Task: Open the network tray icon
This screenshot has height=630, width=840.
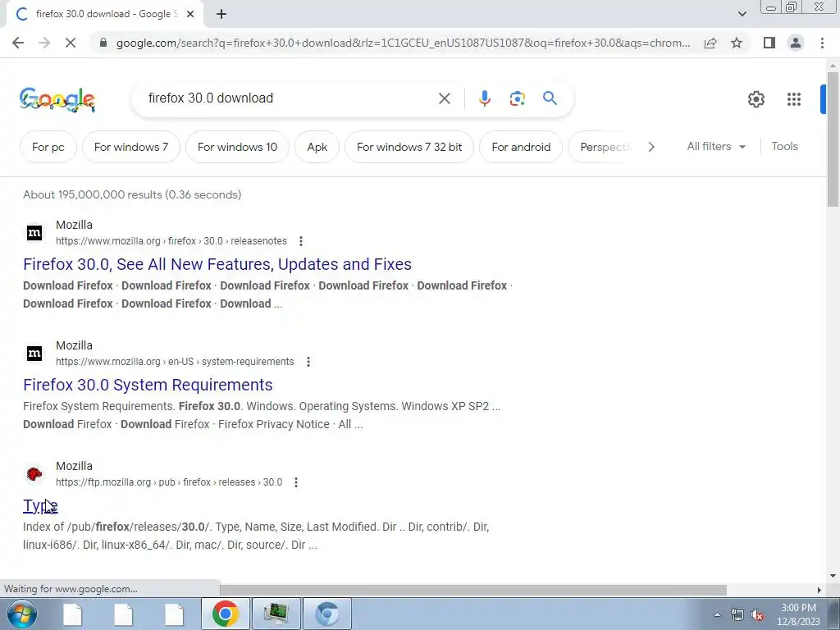Action: (x=737, y=615)
